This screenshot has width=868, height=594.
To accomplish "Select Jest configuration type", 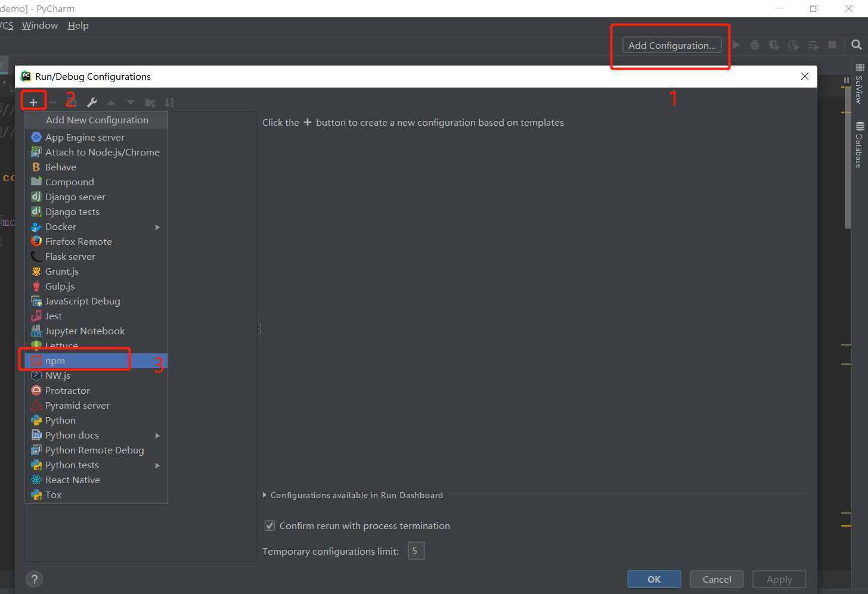I will (x=96, y=316).
